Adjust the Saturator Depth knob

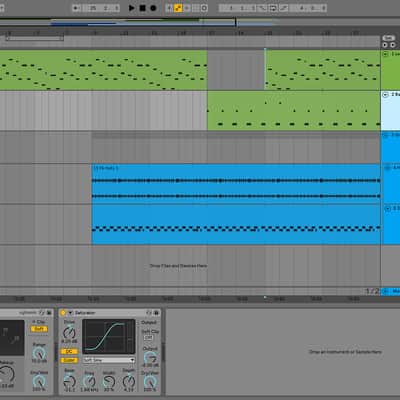tap(129, 381)
